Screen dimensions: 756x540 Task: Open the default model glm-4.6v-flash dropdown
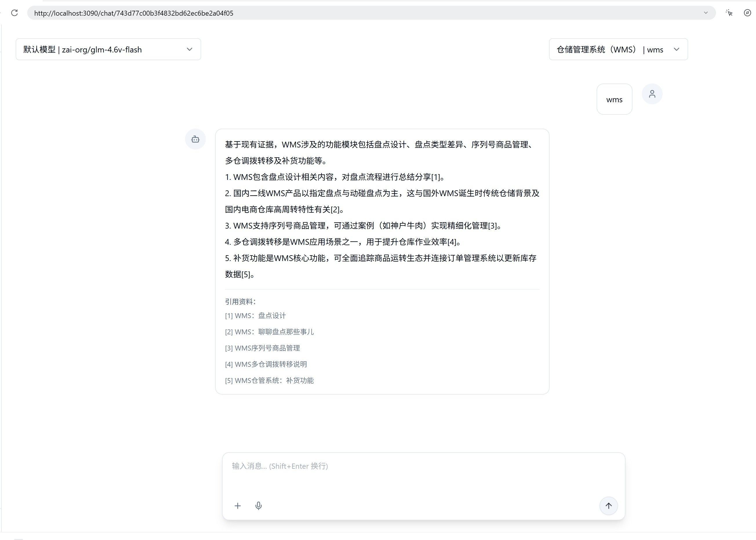point(108,50)
